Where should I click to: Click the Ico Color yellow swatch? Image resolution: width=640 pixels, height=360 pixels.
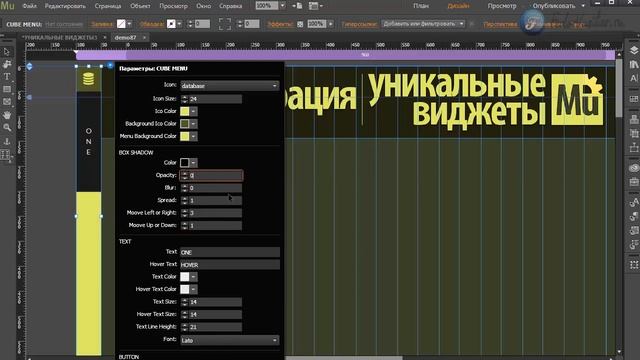185,111
